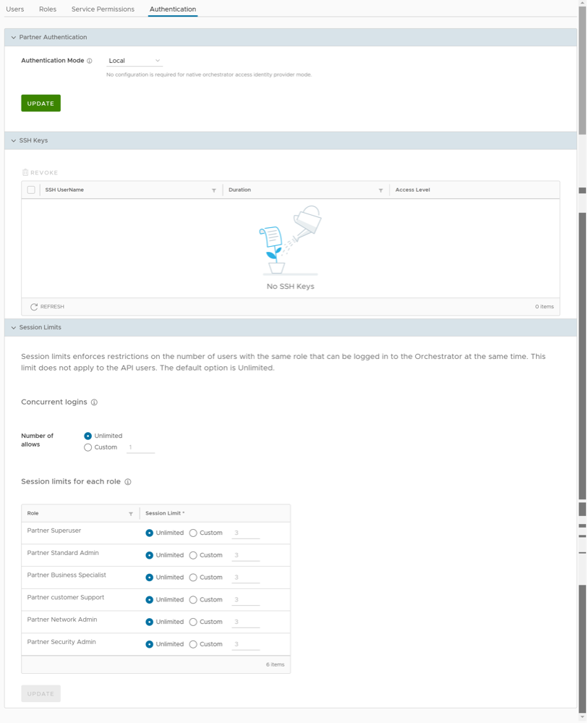The width and height of the screenshot is (588, 723).
Task: Click the Refresh icon under SSH Keys
Action: 34,307
